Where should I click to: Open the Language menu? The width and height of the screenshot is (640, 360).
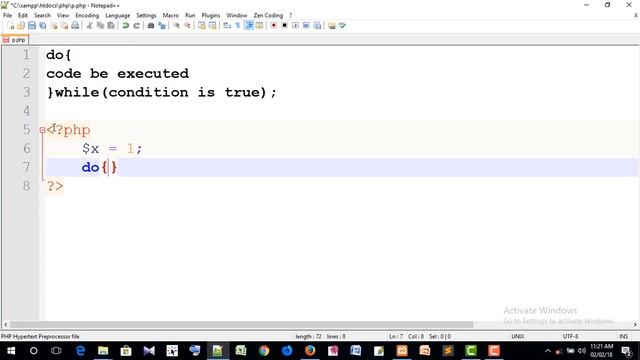pyautogui.click(x=118, y=16)
